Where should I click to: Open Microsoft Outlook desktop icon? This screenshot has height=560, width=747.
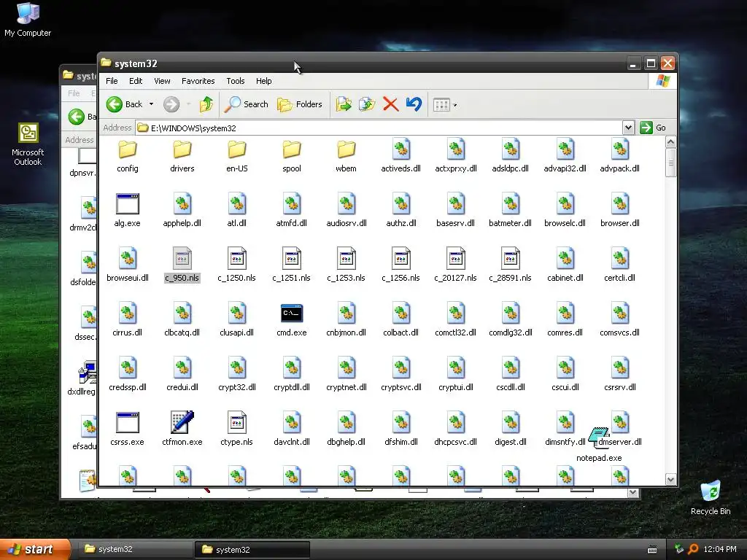pyautogui.click(x=28, y=144)
